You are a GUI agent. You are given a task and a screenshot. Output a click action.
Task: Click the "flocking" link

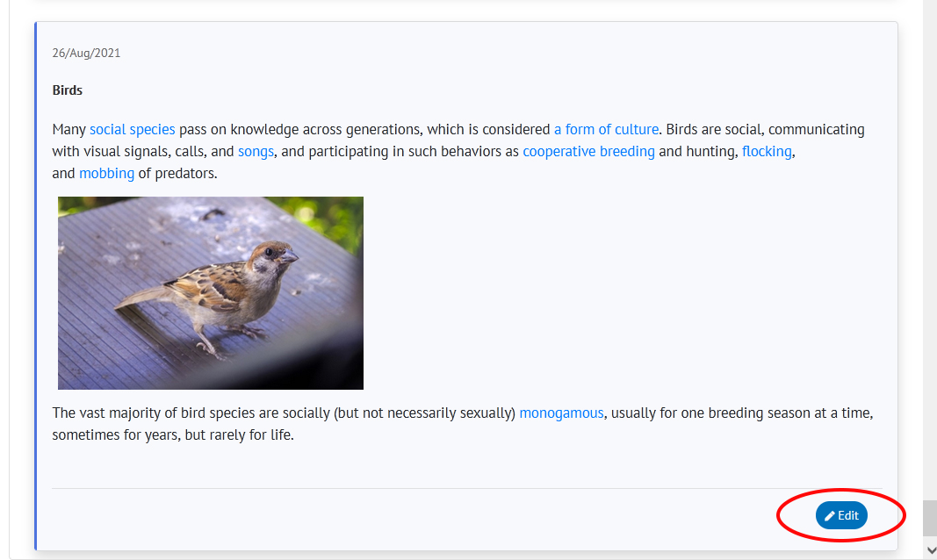click(x=767, y=152)
